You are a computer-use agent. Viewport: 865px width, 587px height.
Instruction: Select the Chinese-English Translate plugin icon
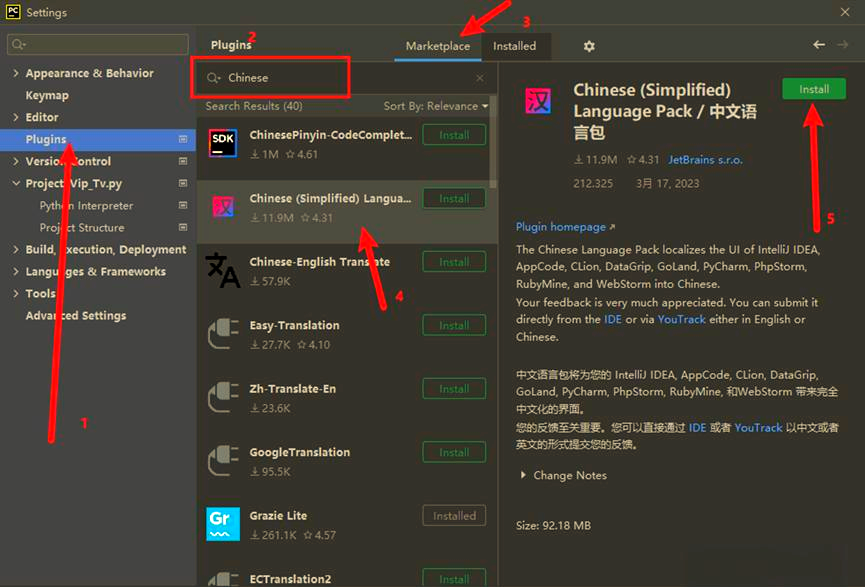coord(222,270)
